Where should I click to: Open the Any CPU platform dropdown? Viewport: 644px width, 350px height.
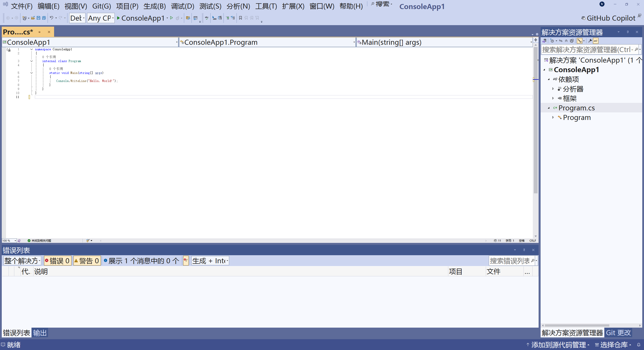coord(101,18)
